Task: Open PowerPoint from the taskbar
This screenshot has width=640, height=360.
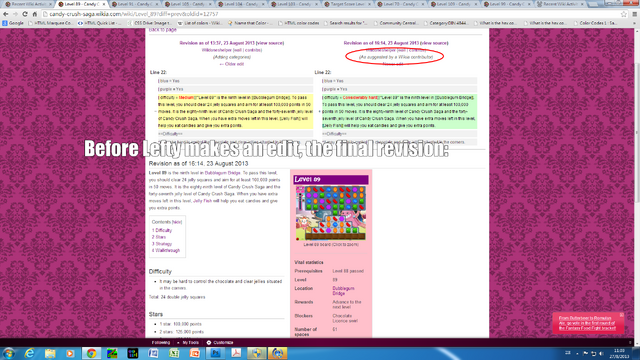Action: click(x=195, y=353)
